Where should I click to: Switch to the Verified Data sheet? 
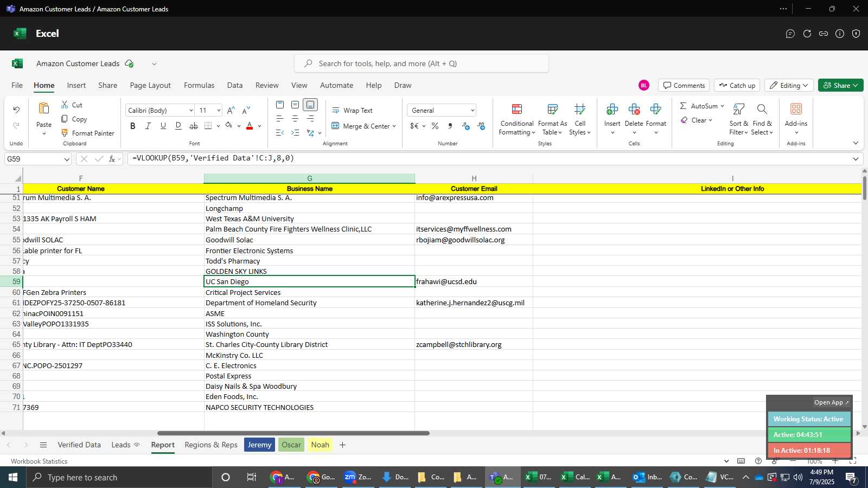click(79, 445)
